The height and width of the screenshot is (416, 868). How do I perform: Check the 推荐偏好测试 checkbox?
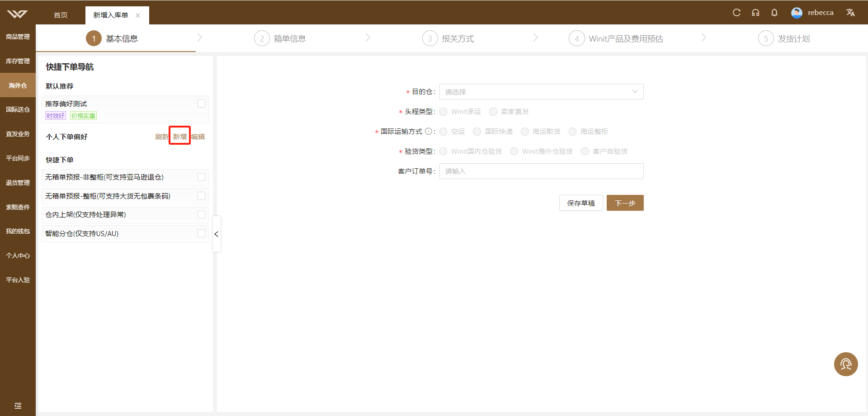pyautogui.click(x=202, y=104)
